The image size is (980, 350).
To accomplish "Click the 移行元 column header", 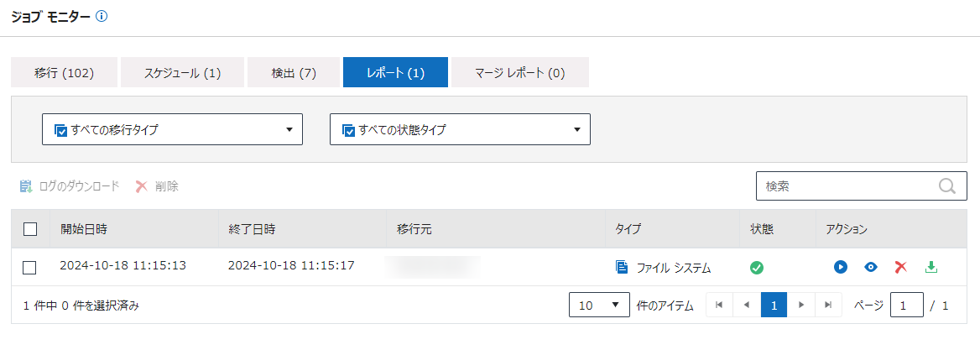I will pos(414,229).
